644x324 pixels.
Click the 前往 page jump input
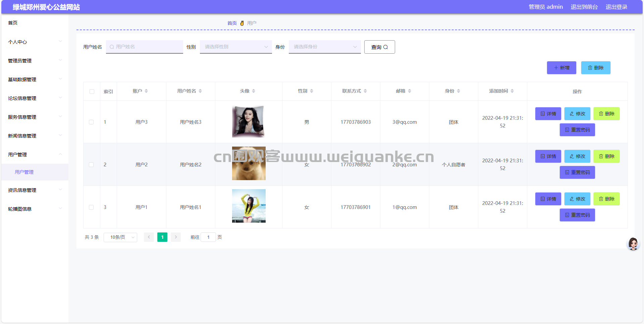[x=208, y=237]
